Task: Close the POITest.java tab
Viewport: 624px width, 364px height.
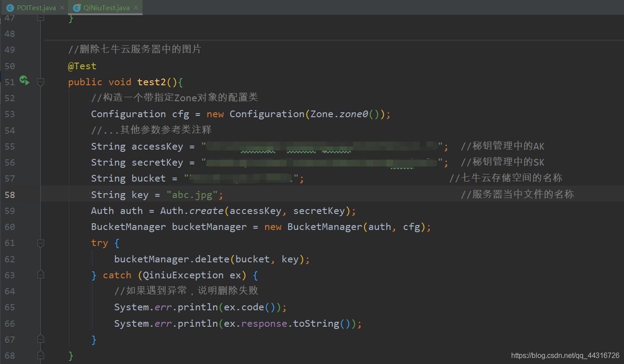Action: pos(62,8)
